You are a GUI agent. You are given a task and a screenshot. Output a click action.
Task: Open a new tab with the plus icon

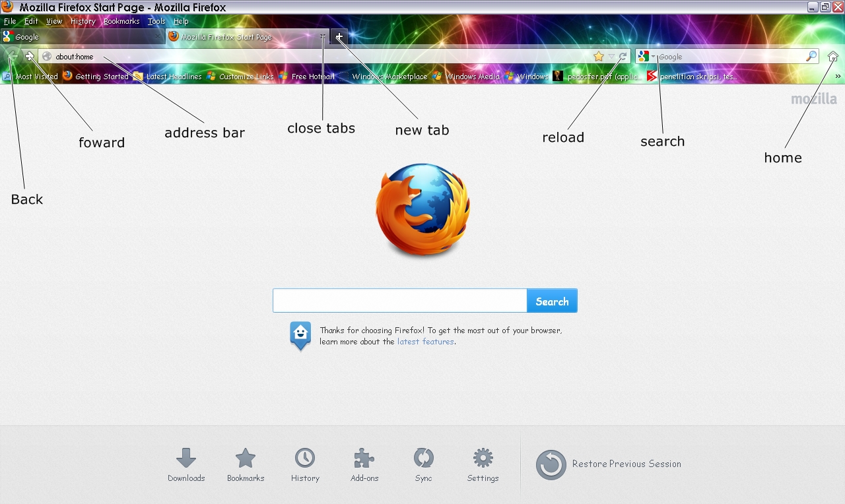pos(339,37)
